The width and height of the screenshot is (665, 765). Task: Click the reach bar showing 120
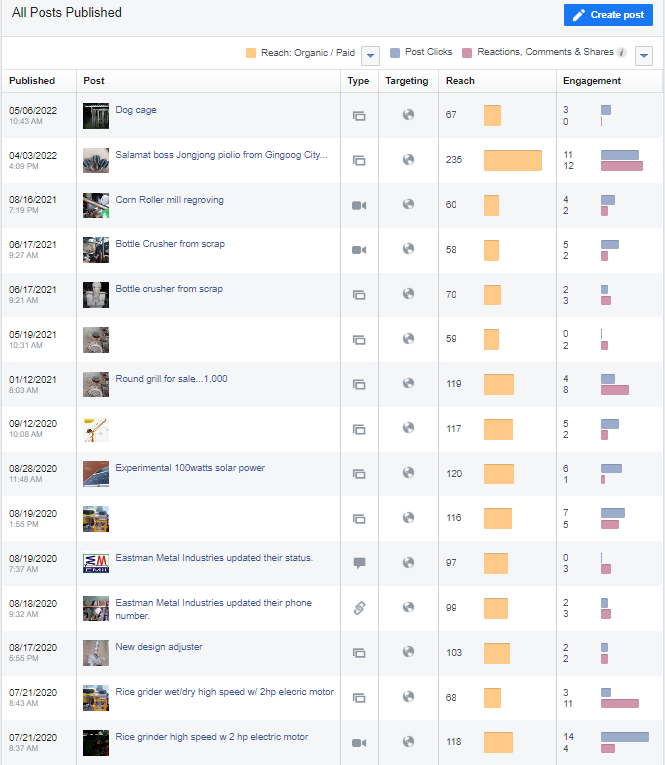tap(499, 474)
